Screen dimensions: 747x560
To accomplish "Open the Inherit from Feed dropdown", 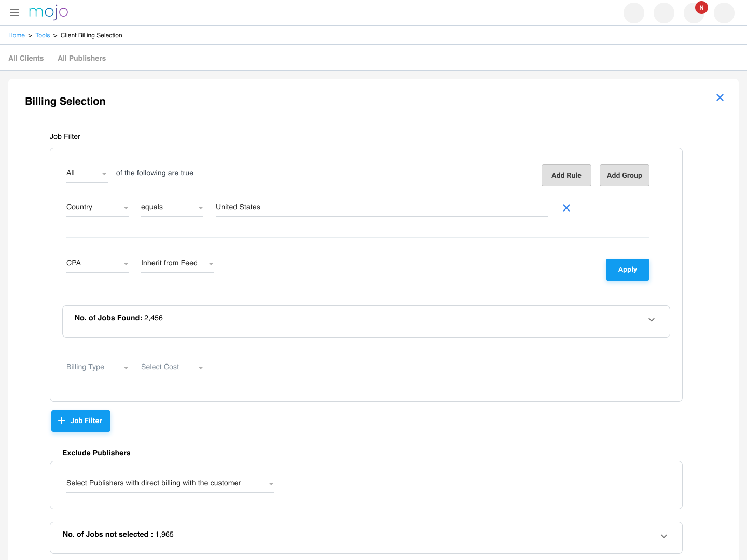I will click(177, 263).
